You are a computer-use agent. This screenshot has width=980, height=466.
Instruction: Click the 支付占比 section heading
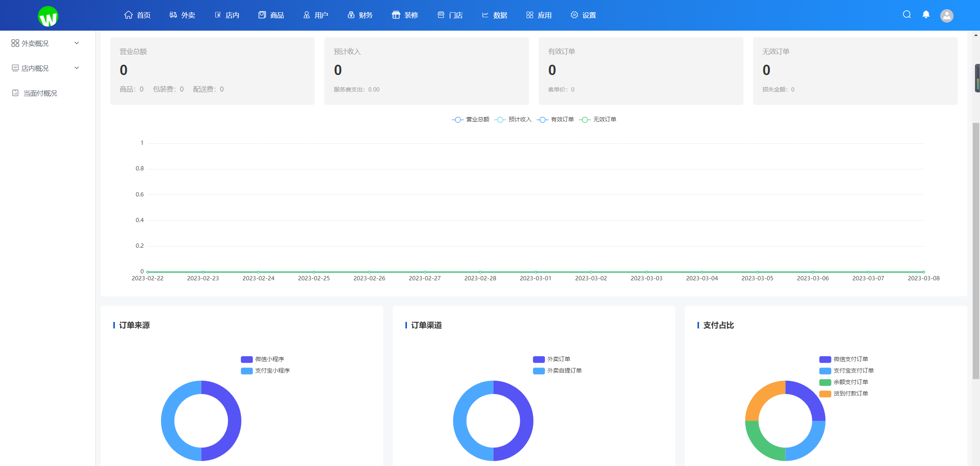719,325
